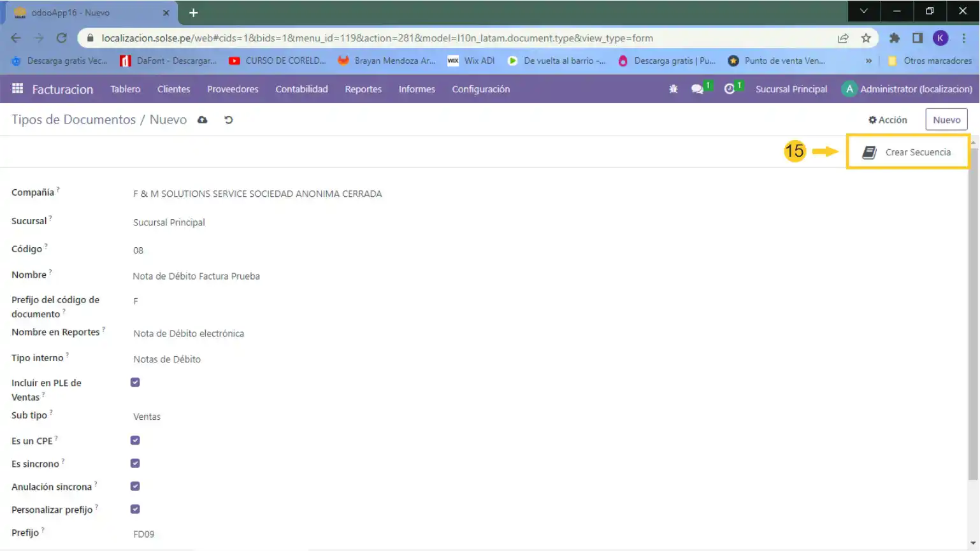The height and width of the screenshot is (551, 980).
Task: Bookmark this page with the star
Action: pos(866,38)
